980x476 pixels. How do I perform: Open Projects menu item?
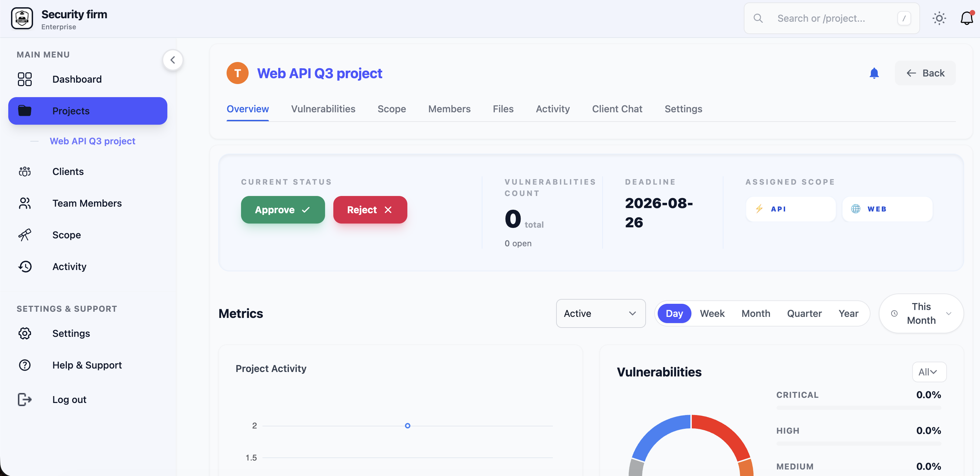point(88,111)
